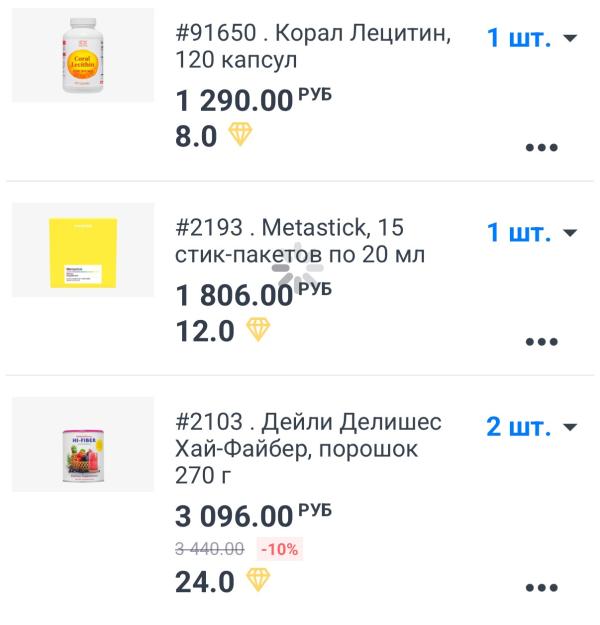This screenshot has height=625, width=600.
Task: Open the #2103 Дейли Делишес Хай-Файбер title
Action: click(x=308, y=448)
